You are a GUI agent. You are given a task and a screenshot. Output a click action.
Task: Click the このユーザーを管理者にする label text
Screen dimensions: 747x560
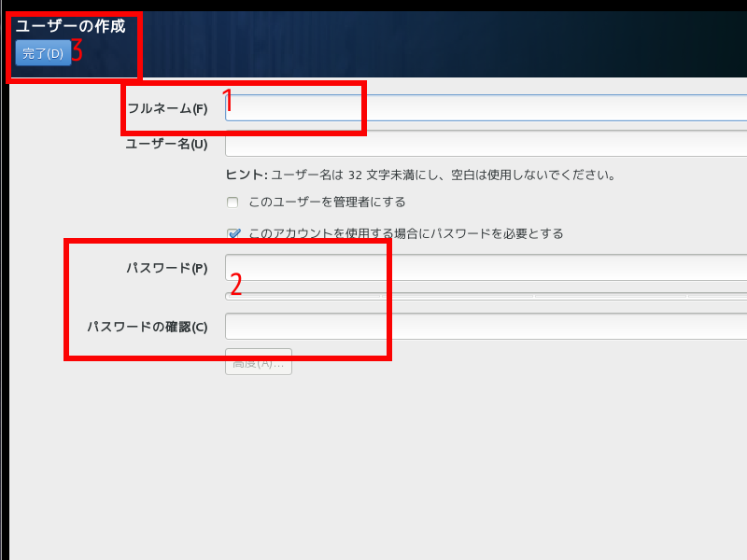[x=327, y=202]
